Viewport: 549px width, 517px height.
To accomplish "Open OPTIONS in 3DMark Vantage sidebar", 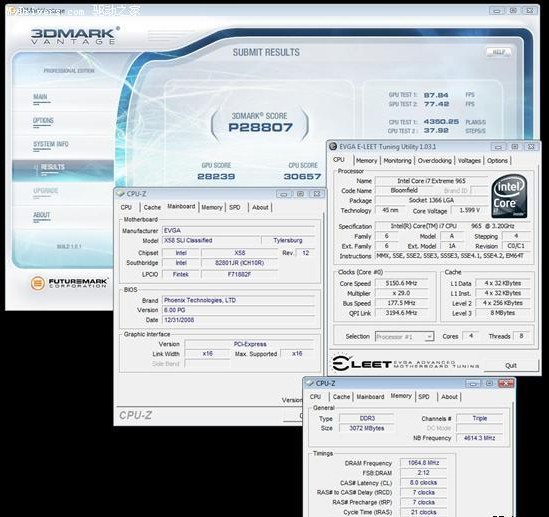I will point(43,121).
